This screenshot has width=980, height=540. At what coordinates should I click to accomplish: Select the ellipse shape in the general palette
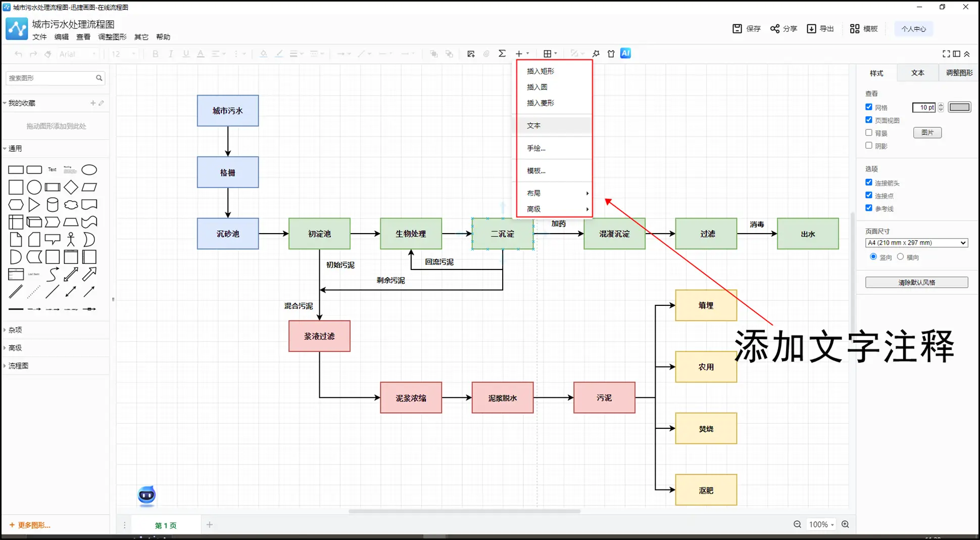pos(89,169)
